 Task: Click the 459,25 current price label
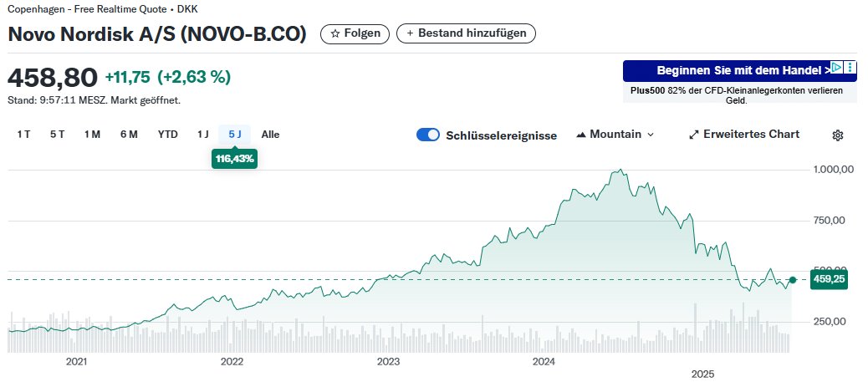click(828, 279)
